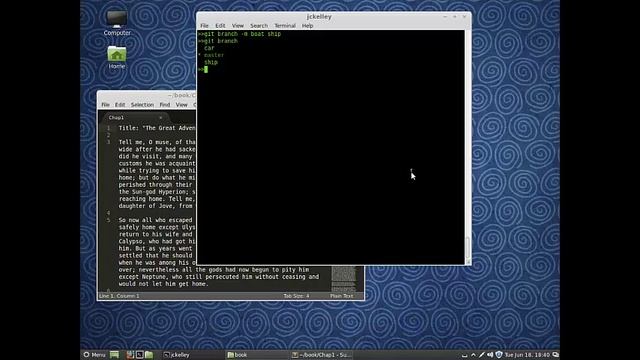640x360 pixels.
Task: Open the clock showing Tue Jun 18
Action: tap(527, 355)
